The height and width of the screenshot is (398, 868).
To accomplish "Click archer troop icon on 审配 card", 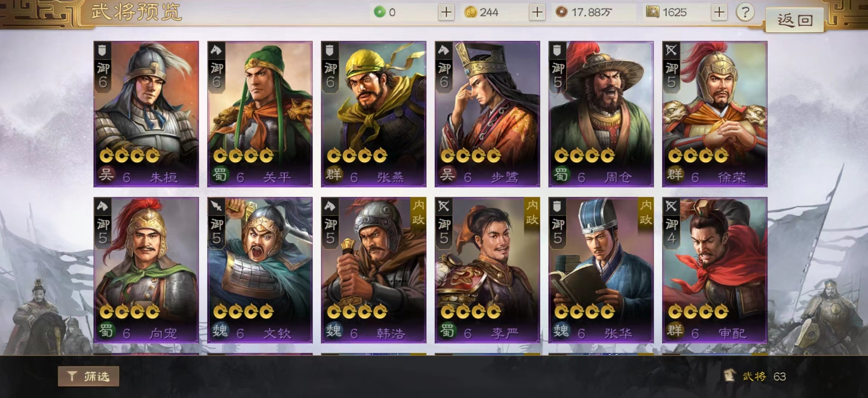I will click(x=671, y=206).
